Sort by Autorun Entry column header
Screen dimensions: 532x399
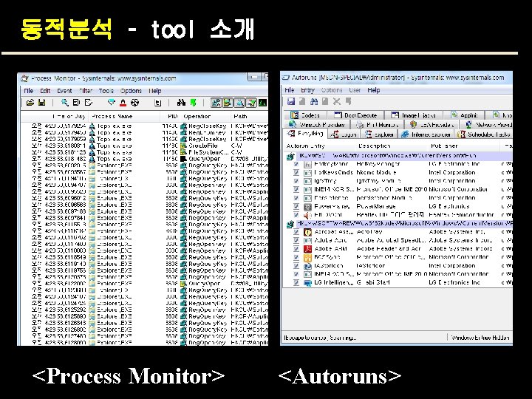pyautogui.click(x=319, y=146)
